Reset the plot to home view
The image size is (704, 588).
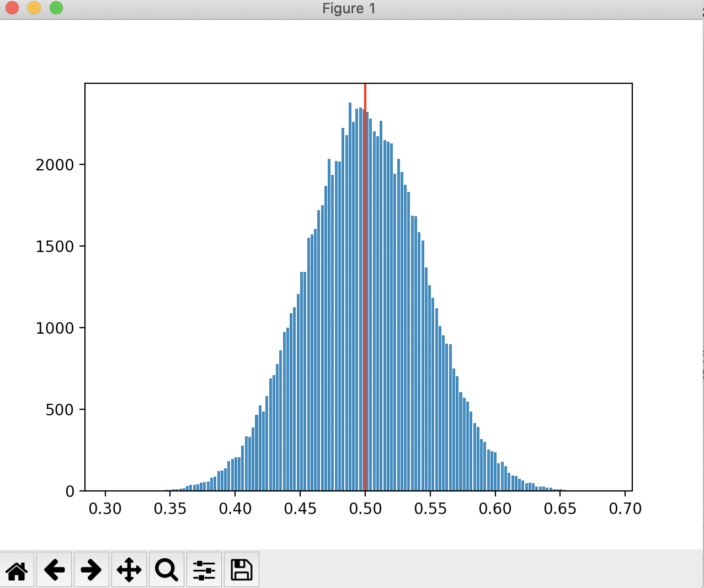17,569
